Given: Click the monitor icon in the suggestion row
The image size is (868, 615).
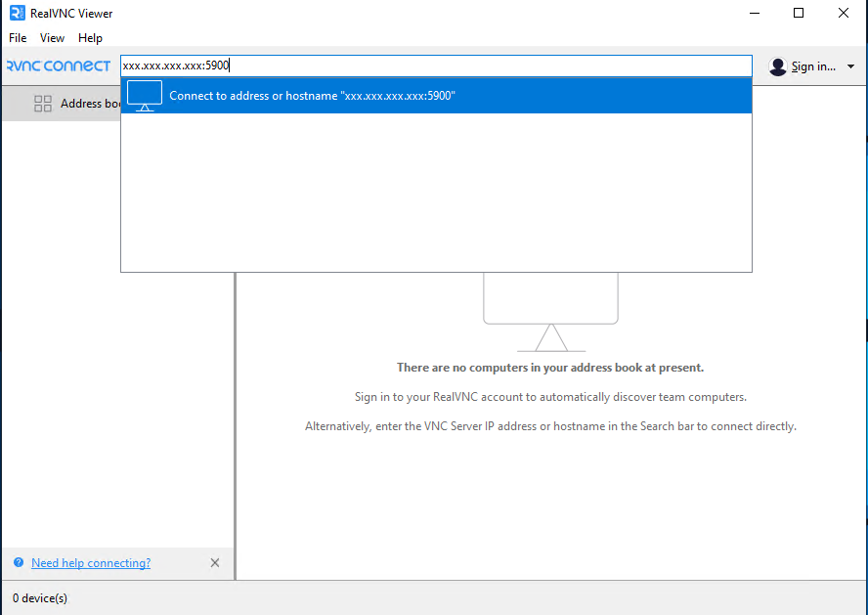Looking at the screenshot, I should (145, 96).
